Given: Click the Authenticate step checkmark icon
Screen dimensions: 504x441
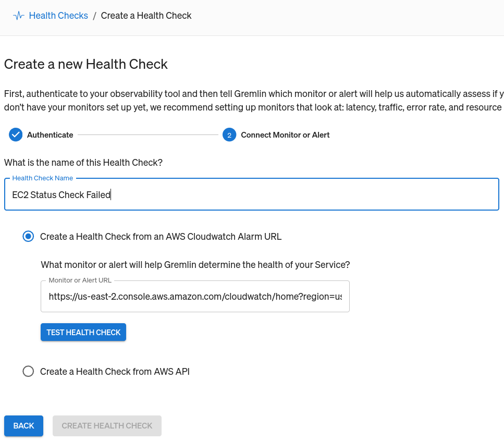Looking at the screenshot, I should pyautogui.click(x=16, y=134).
